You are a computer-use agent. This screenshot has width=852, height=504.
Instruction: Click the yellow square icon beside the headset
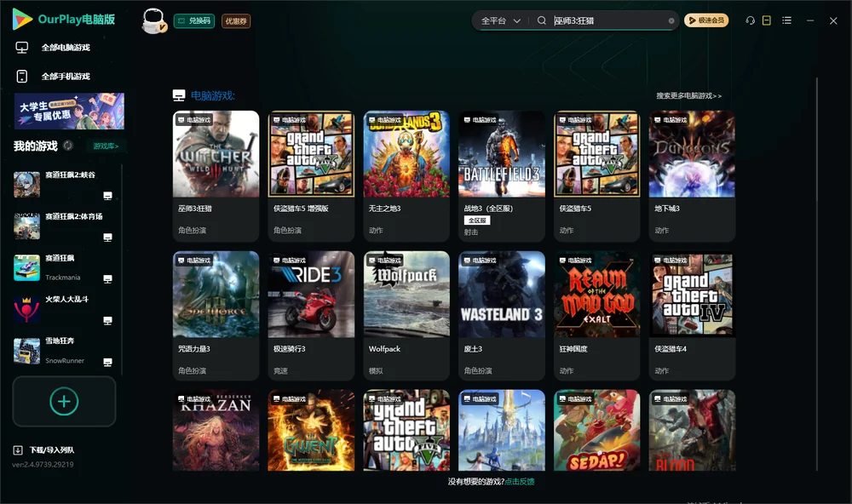click(767, 20)
